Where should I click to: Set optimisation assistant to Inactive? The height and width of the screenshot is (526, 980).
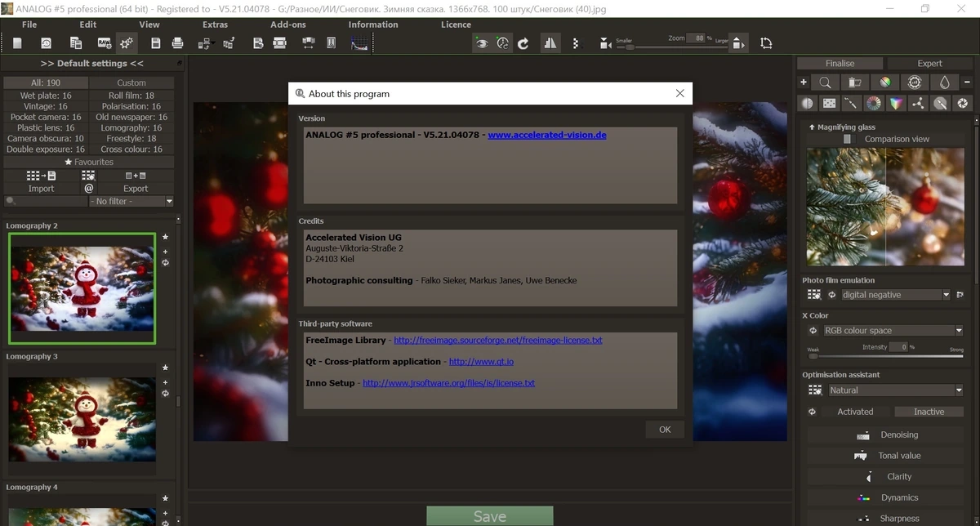[929, 412]
